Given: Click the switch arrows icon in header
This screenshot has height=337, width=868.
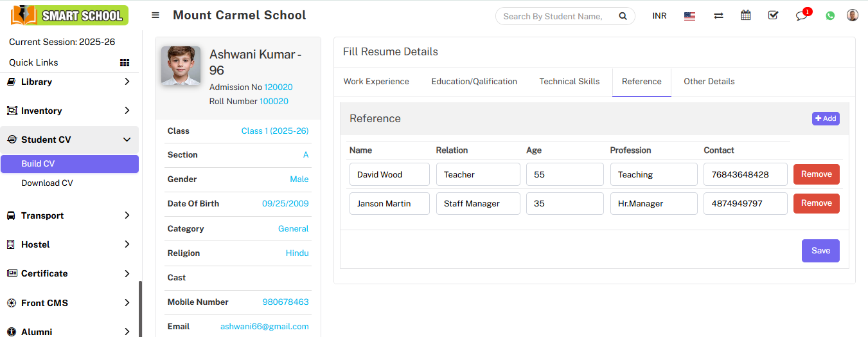Looking at the screenshot, I should [x=718, y=16].
